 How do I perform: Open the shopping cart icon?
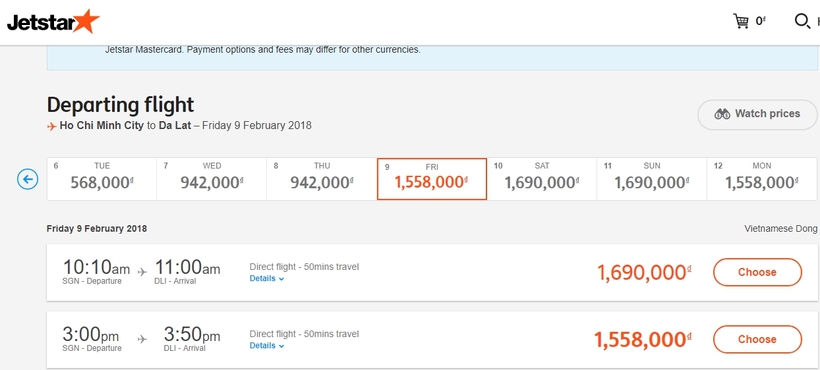741,21
